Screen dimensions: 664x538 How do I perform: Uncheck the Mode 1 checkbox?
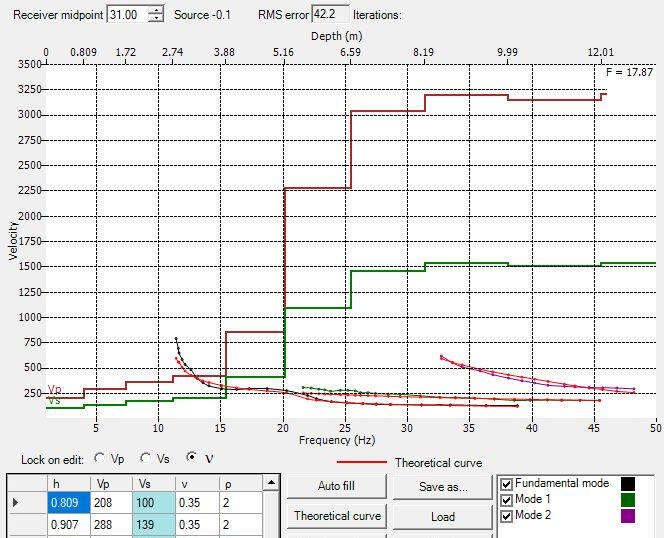coord(507,499)
